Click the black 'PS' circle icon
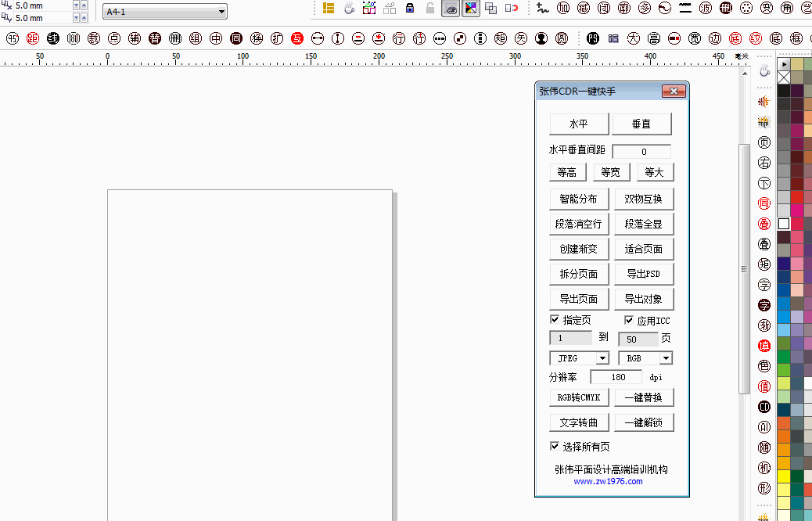 (x=593, y=38)
